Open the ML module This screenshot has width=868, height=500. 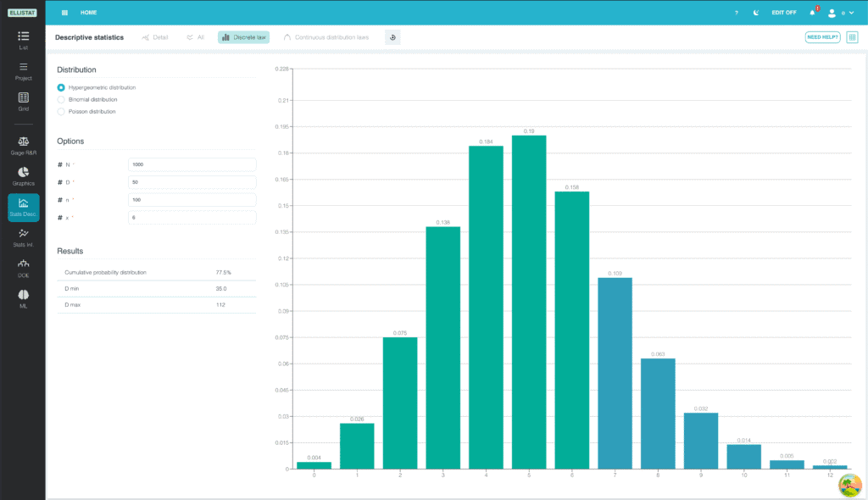[x=23, y=298]
